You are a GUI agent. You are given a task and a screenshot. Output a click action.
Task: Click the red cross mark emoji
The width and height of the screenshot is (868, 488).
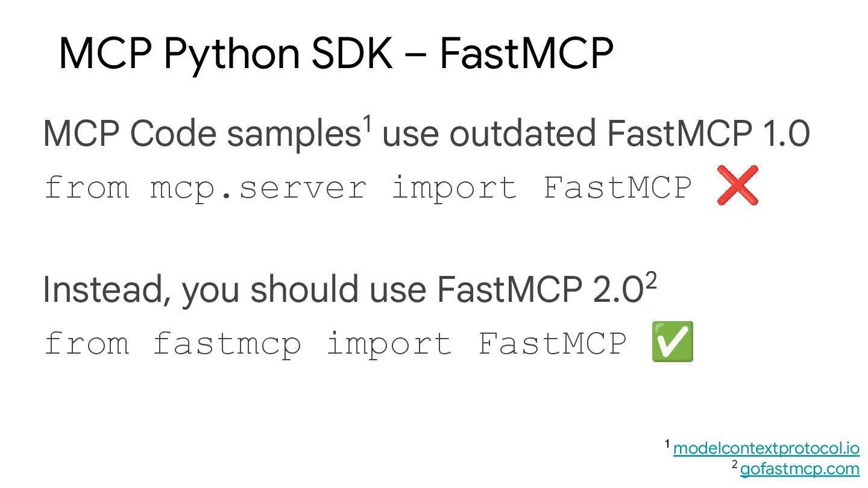pyautogui.click(x=737, y=186)
